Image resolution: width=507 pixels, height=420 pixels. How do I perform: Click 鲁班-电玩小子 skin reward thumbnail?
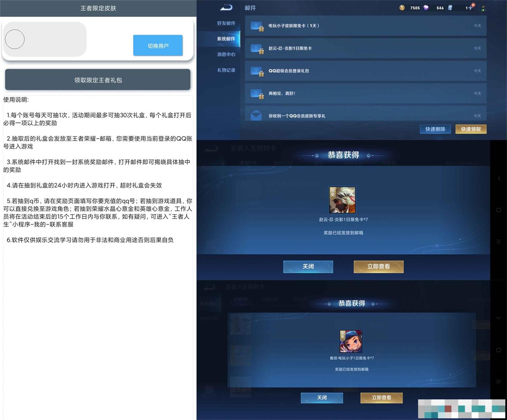351,341
